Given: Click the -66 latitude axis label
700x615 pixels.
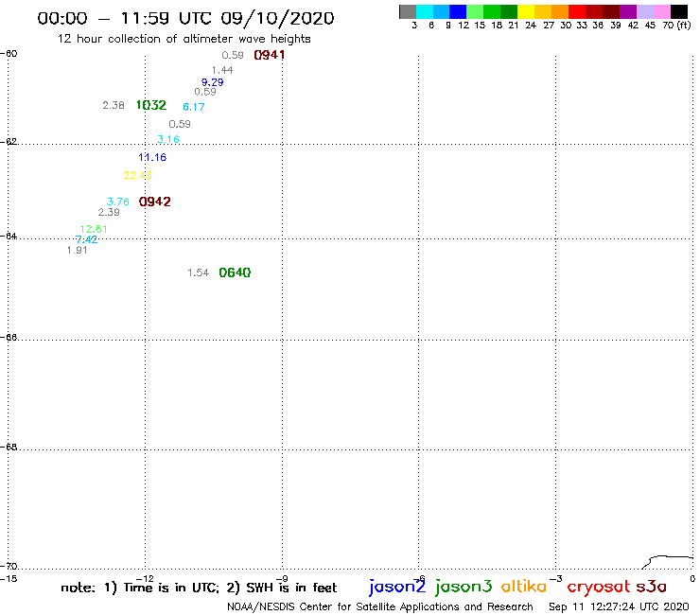Looking at the screenshot, I should point(9,337).
